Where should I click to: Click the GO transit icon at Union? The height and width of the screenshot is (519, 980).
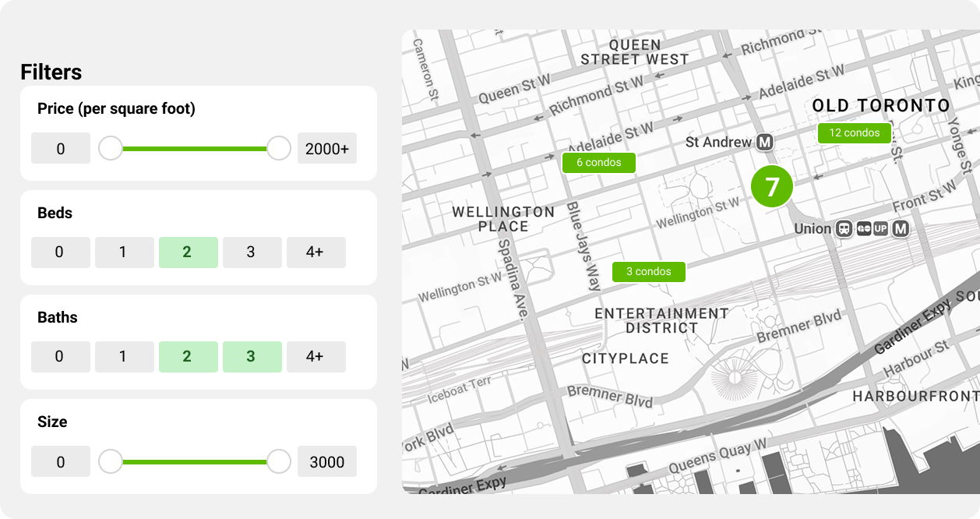click(862, 229)
